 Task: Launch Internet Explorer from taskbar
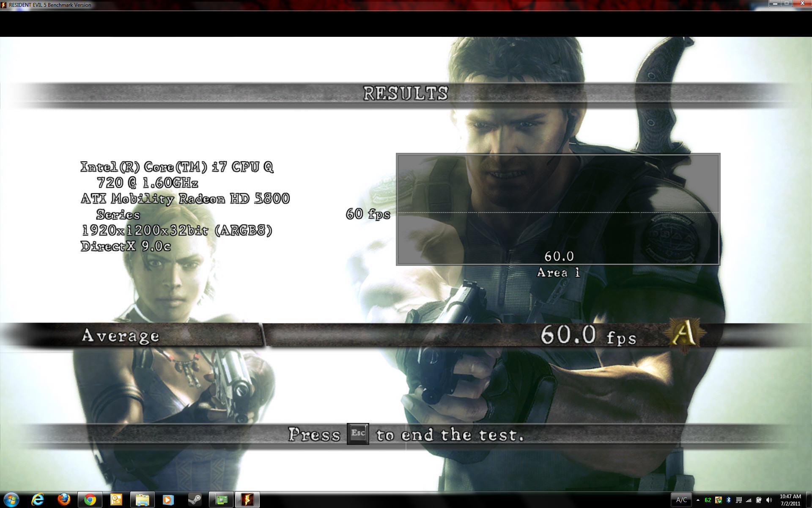38,500
